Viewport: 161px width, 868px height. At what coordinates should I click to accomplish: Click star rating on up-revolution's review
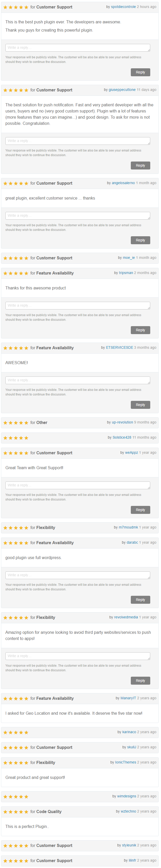click(x=16, y=422)
